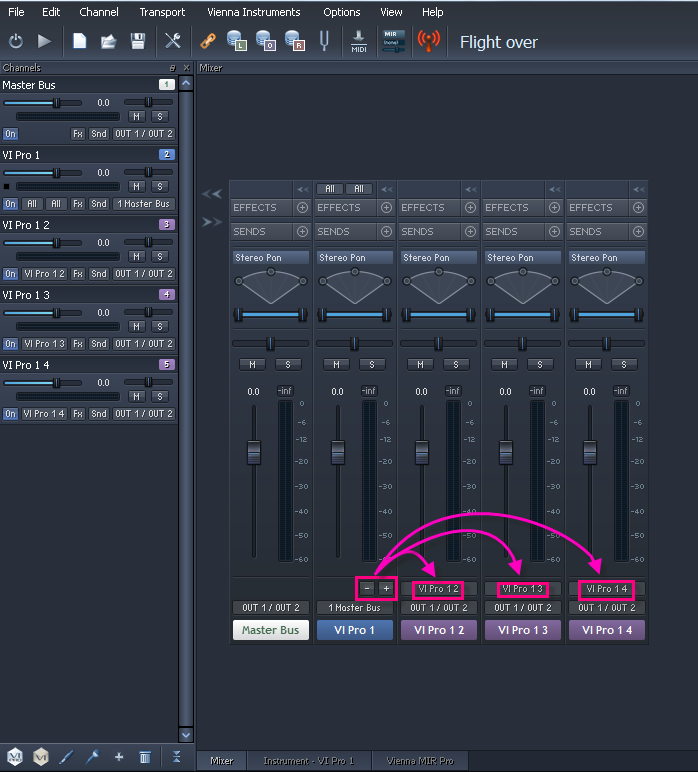
Task: Start playback with the play icon
Action: [x=44, y=41]
